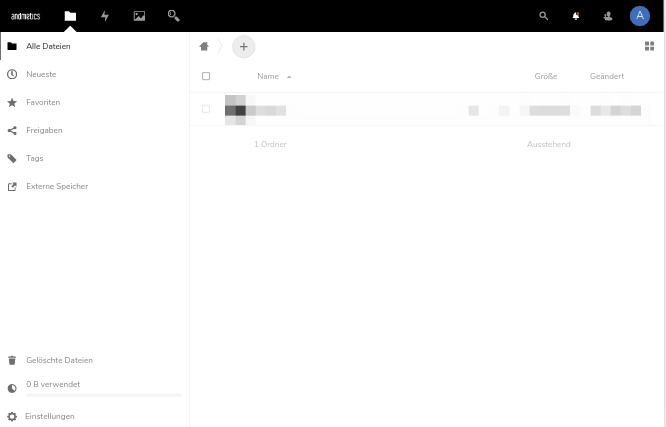666x427 pixels.
Task: Open the contacts menu icon
Action: [608, 16]
